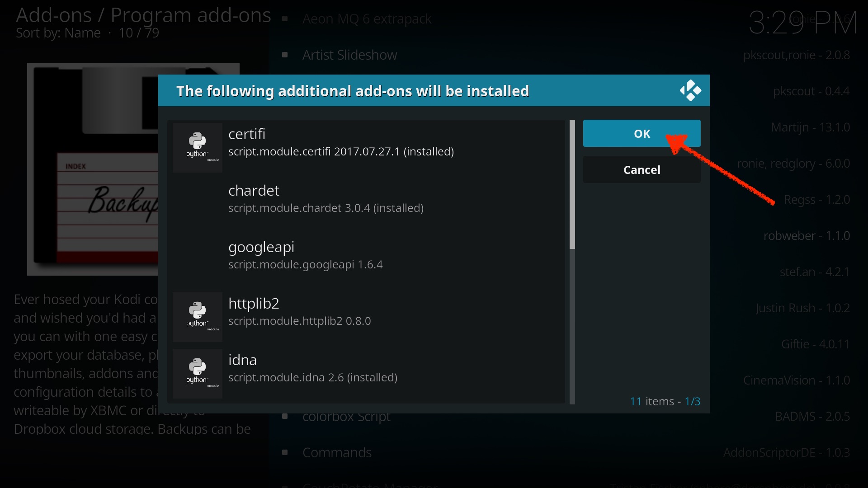Select the googleapi list entry
The width and height of the screenshot is (868, 488).
305,255
